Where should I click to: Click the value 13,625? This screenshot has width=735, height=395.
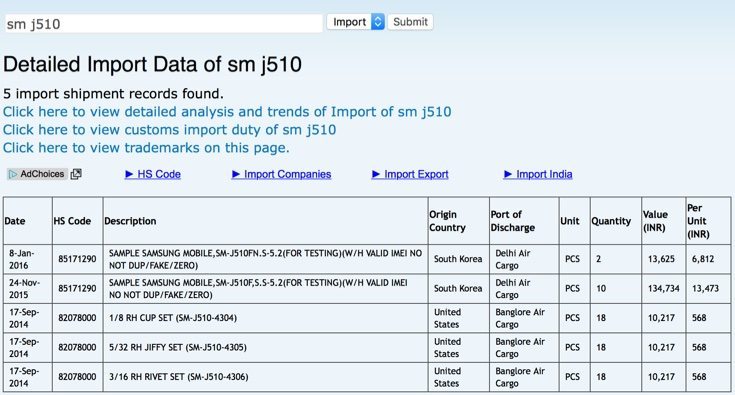pos(661,259)
